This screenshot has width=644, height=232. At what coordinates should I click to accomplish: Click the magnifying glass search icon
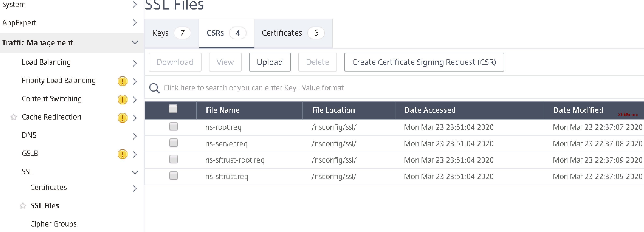click(x=154, y=88)
